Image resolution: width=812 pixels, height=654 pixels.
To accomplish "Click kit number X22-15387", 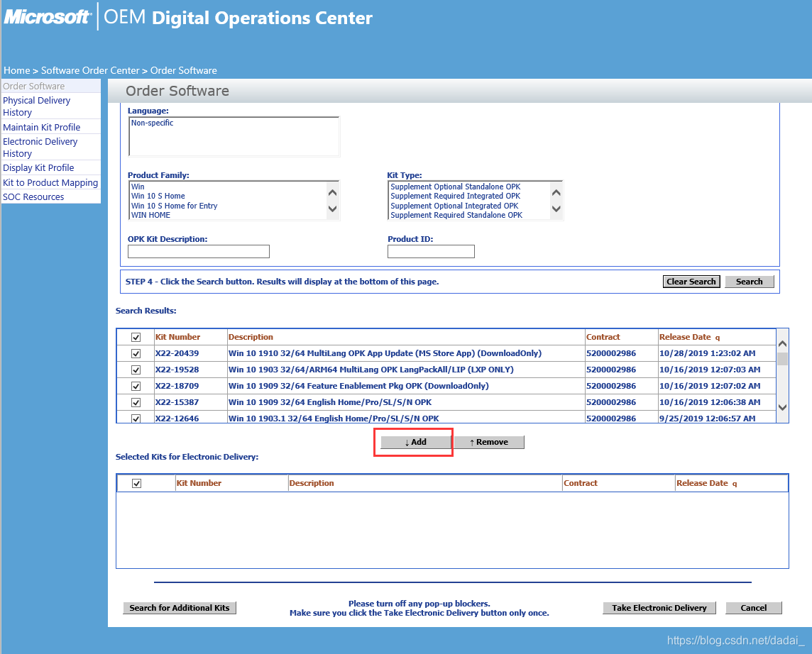I will point(177,402).
